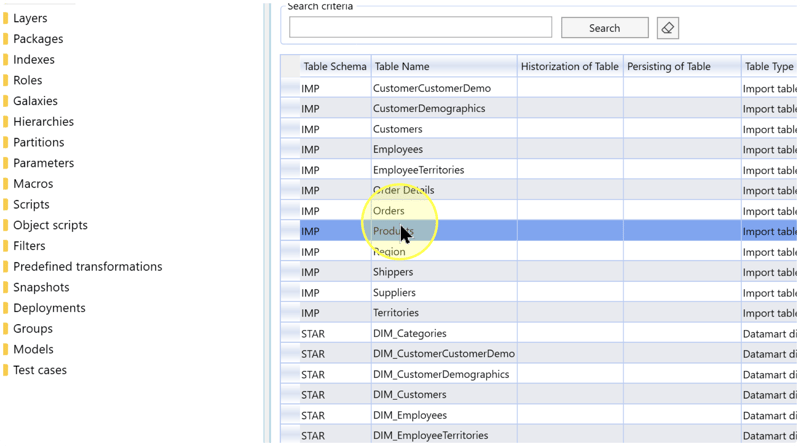
Task: Select the Groups folder
Action: (33, 329)
